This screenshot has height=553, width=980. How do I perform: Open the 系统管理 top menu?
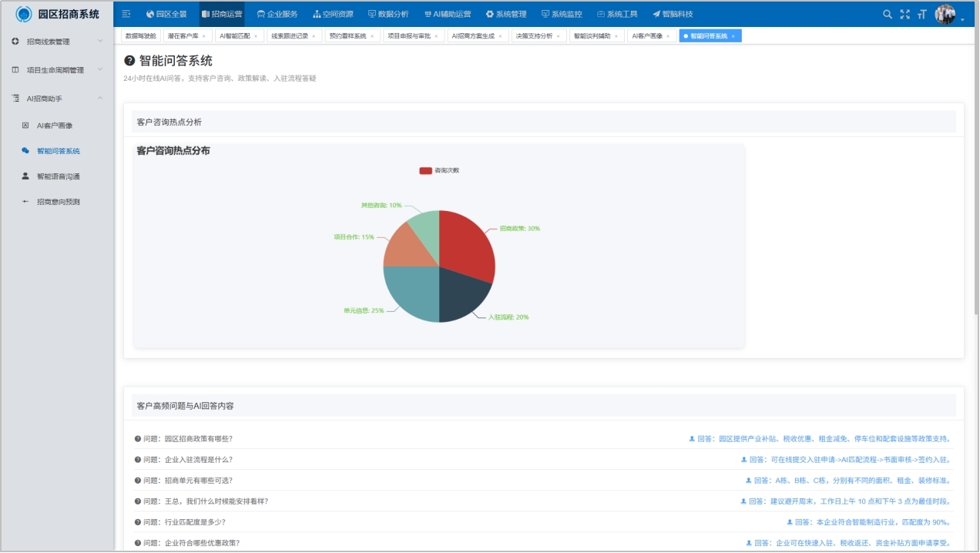tap(506, 14)
